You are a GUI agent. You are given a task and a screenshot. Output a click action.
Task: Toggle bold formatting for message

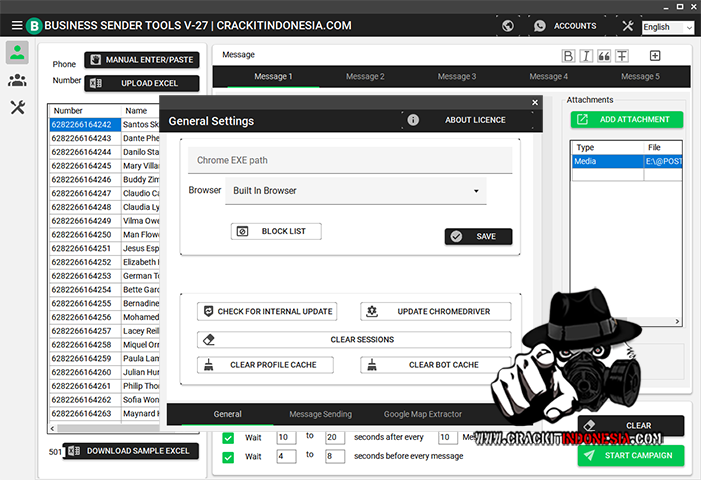pos(569,56)
